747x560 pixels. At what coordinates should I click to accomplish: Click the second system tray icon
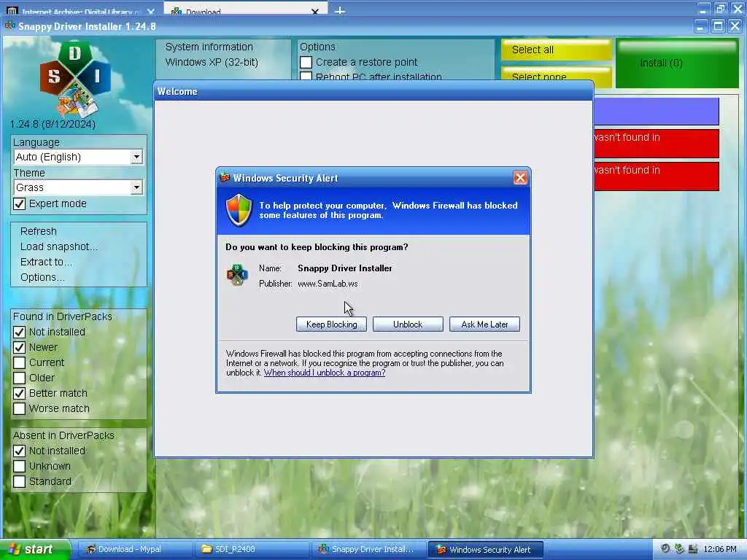point(679,549)
